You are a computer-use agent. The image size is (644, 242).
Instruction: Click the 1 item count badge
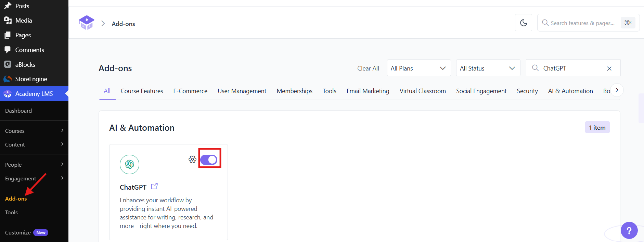click(x=597, y=127)
